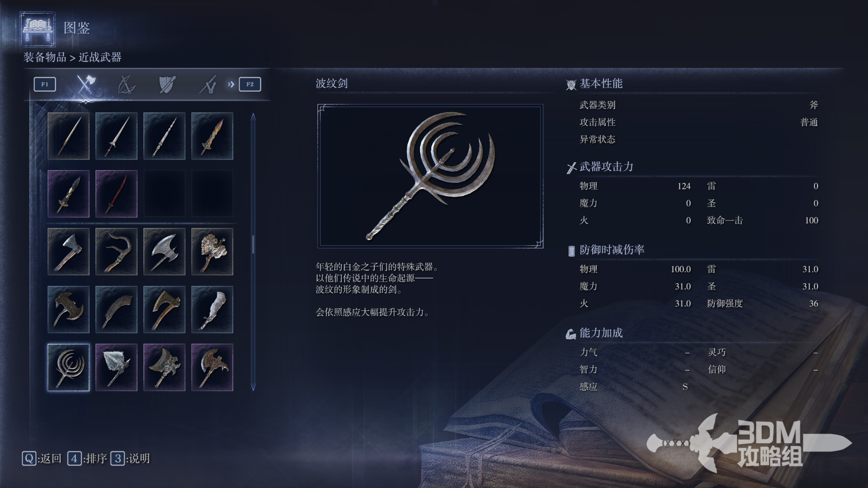The height and width of the screenshot is (488, 868).
Task: Switch to the staff and catalyst tab
Action: (208, 84)
